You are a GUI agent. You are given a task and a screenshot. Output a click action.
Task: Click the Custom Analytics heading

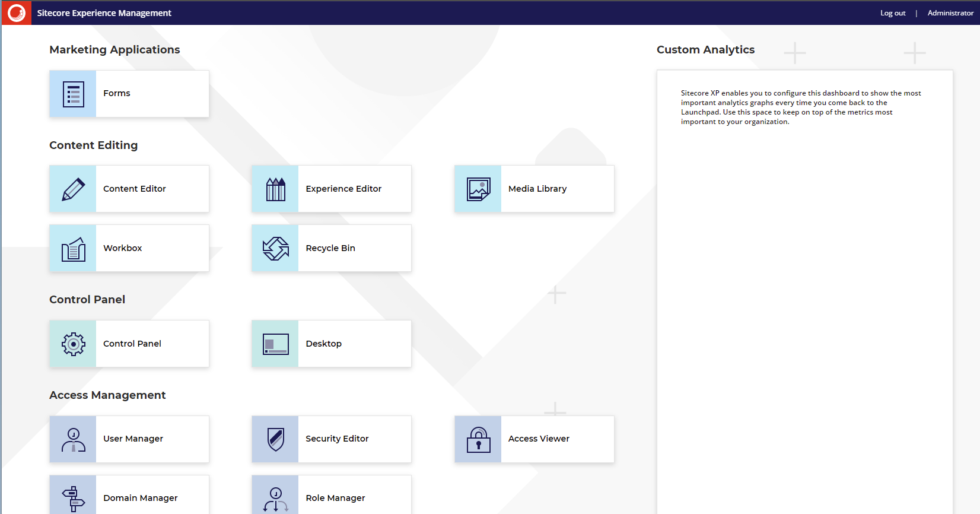tap(705, 50)
